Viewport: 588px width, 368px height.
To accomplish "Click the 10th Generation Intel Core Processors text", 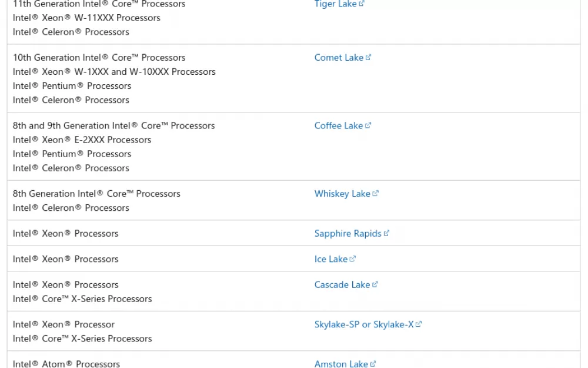I will [99, 58].
